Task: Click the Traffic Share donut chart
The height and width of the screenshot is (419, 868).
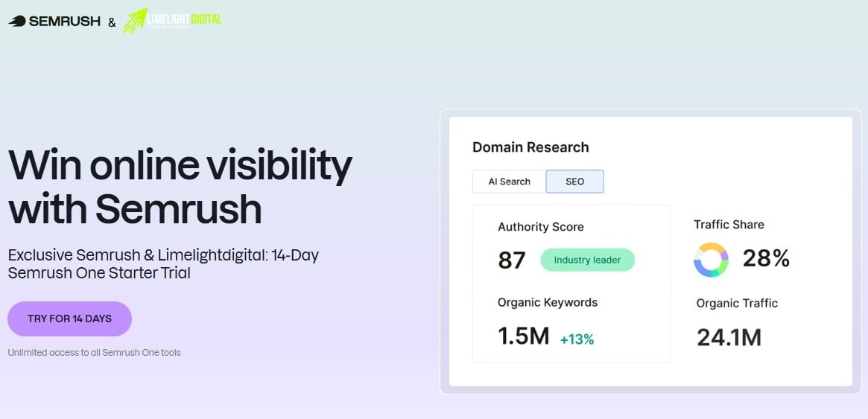Action: pos(711,260)
